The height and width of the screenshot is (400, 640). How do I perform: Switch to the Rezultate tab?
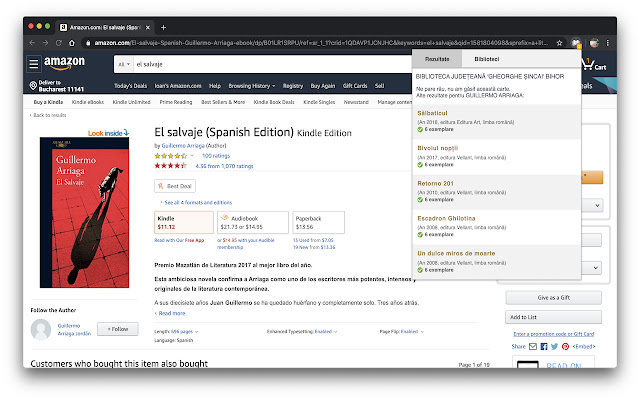(x=437, y=59)
